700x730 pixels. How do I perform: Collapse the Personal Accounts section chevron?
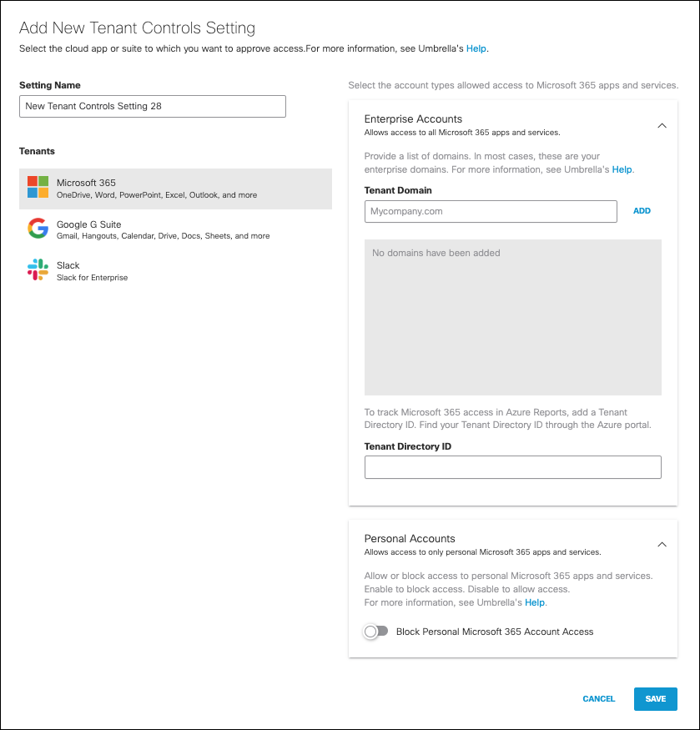click(x=662, y=544)
